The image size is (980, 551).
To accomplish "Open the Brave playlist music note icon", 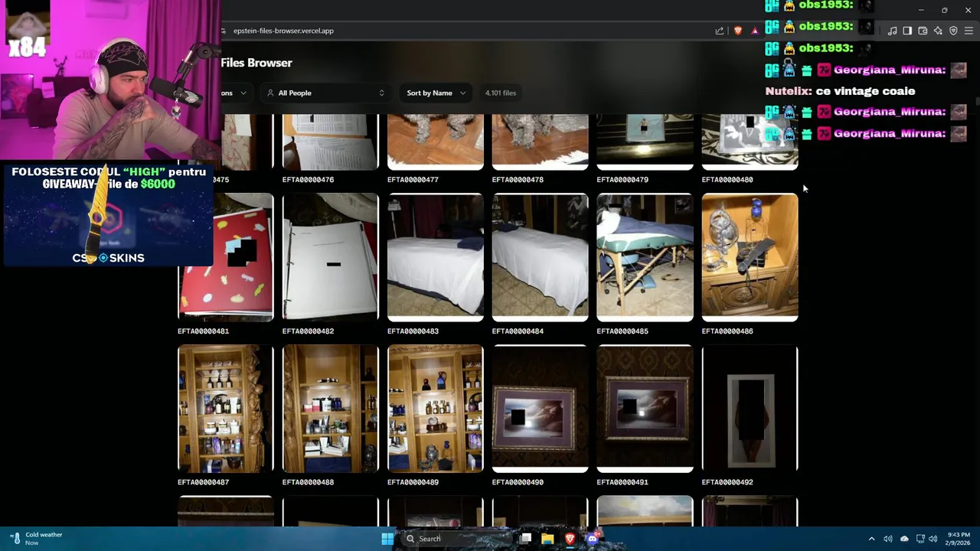I will click(x=892, y=31).
